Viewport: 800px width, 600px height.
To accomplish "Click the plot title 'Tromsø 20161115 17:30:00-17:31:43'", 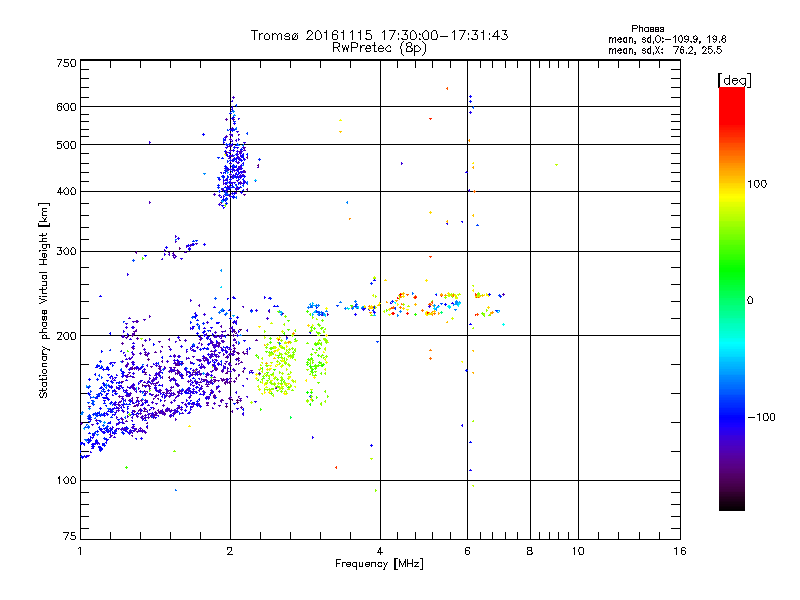I will (x=379, y=35).
